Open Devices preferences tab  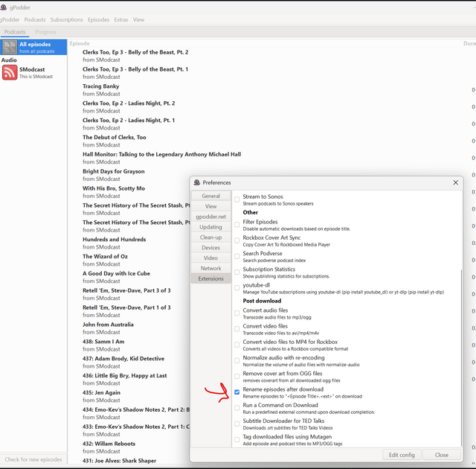click(x=210, y=248)
